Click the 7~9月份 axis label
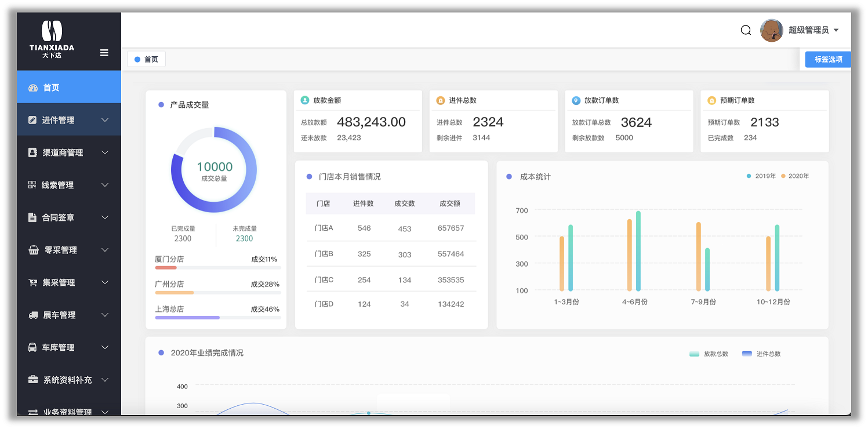Screen dimensions: 868x429 coord(703,302)
